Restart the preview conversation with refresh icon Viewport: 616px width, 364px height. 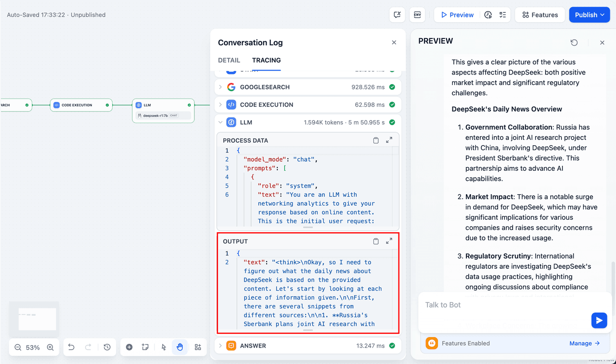(x=574, y=43)
